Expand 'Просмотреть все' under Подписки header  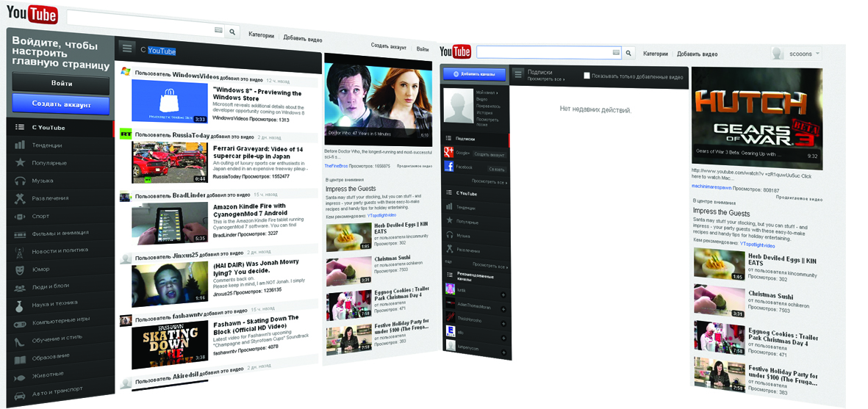click(546, 79)
